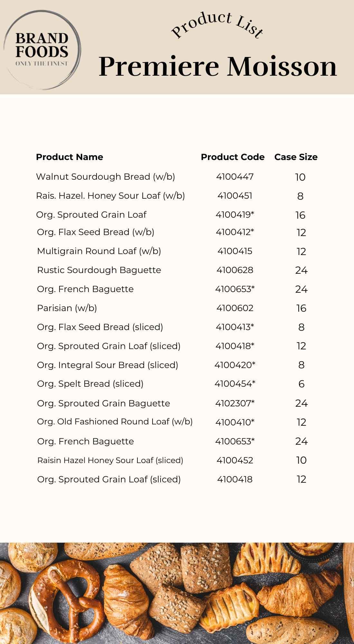Click the Product Code column header
This screenshot has height=644, width=354.
pos(233,157)
